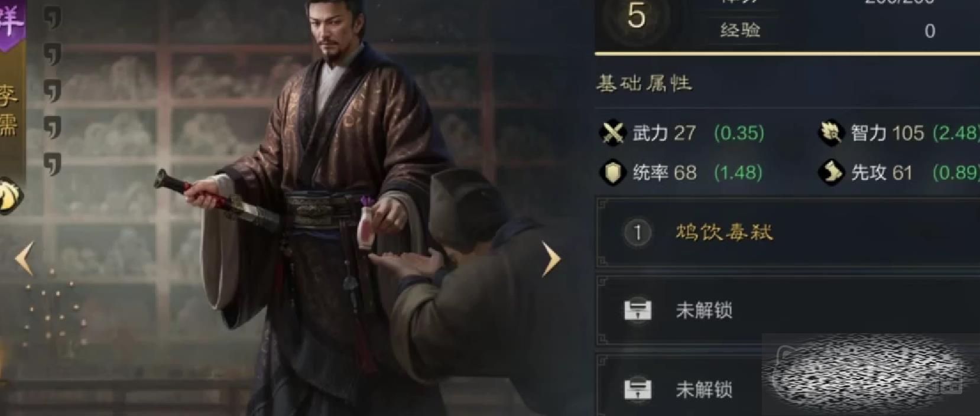Click the crossed swords 武力 icon

(612, 132)
